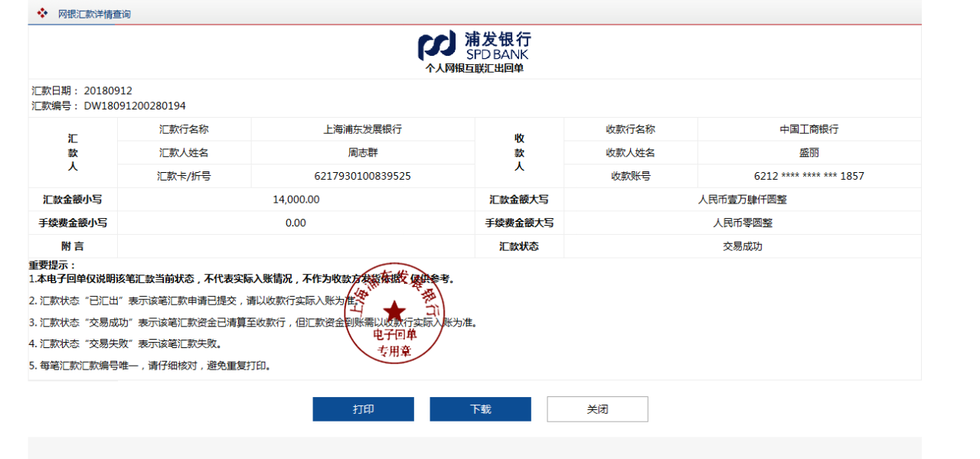This screenshot has height=459, width=980.
Task: Click the 关闭 close button
Action: pyautogui.click(x=597, y=409)
